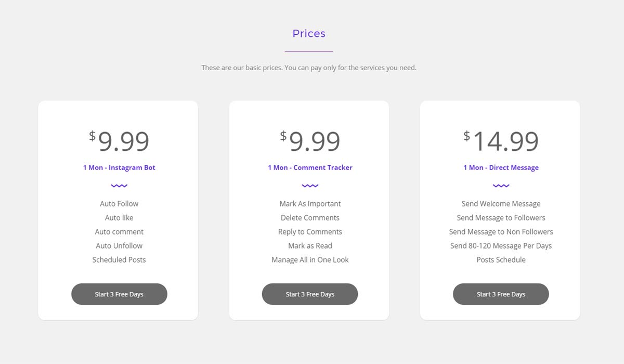Click Send Welcome Message feature
The width and height of the screenshot is (624, 364).
pyautogui.click(x=501, y=204)
